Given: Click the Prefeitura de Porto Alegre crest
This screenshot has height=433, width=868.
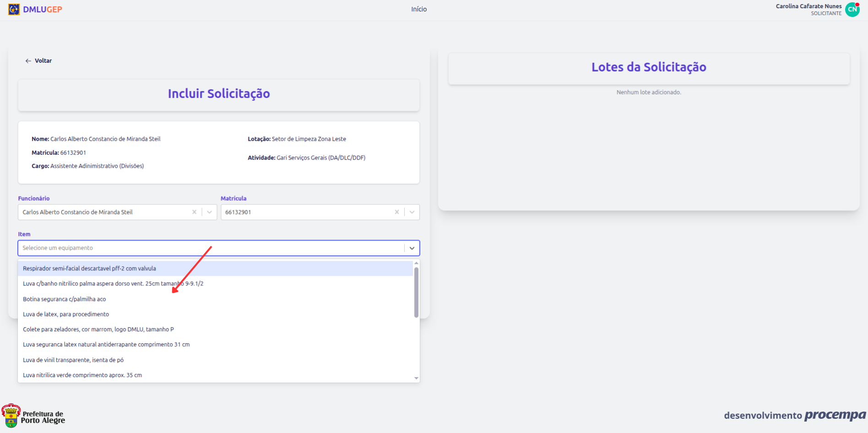Looking at the screenshot, I should (11, 416).
